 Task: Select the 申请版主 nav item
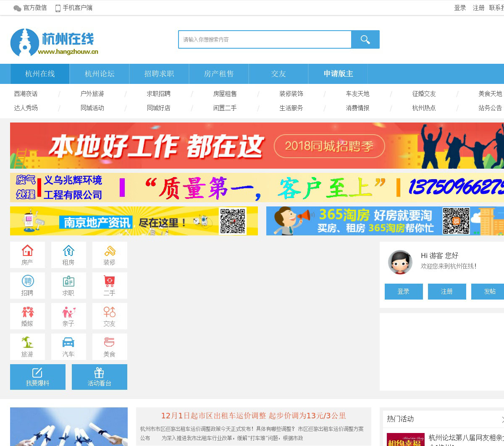click(338, 74)
